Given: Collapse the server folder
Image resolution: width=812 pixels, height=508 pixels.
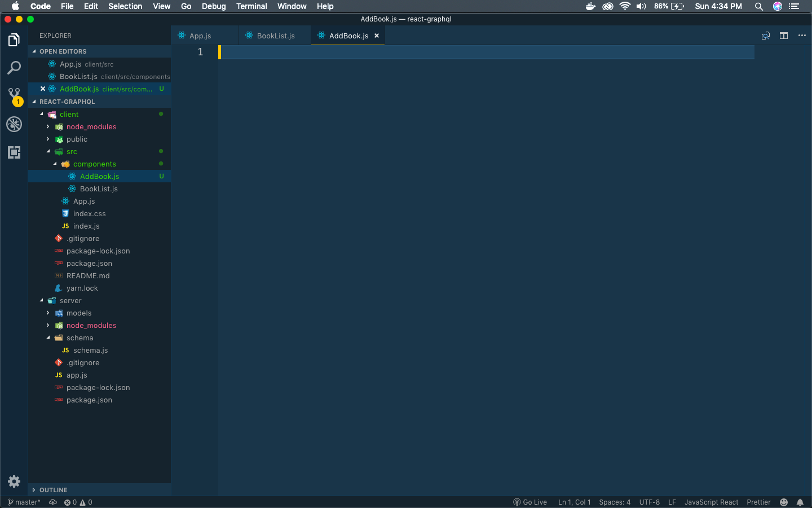Looking at the screenshot, I should coord(99,300).
